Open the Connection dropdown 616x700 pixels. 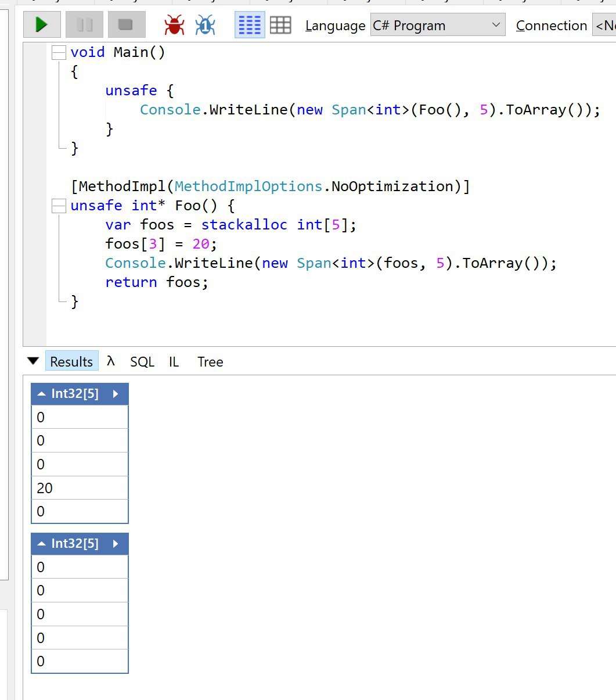point(604,26)
